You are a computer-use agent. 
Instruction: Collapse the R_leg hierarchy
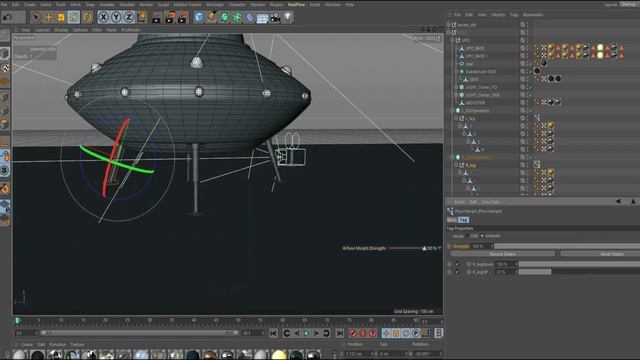(x=456, y=165)
